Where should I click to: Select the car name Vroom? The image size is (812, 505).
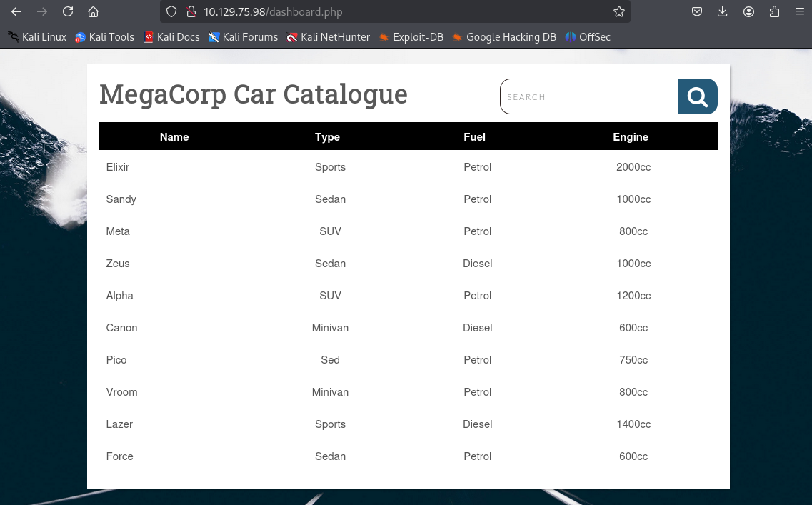click(x=121, y=391)
